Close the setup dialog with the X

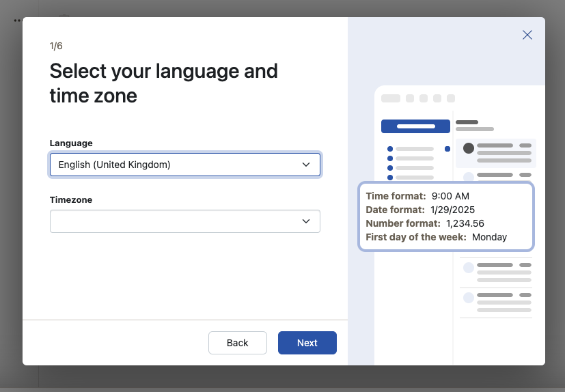click(x=527, y=35)
